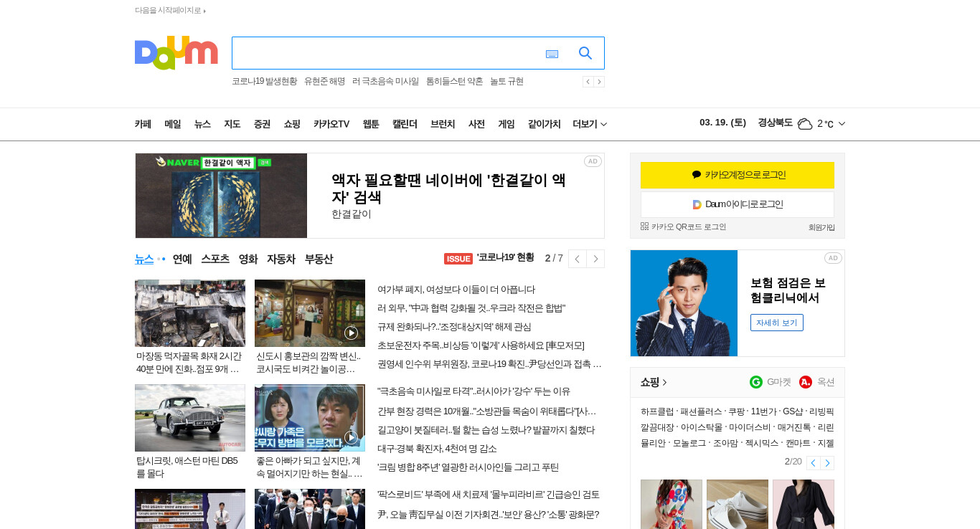Screen dimensions: 980x529
Task: Go to next shopping page
Action: [x=827, y=463]
